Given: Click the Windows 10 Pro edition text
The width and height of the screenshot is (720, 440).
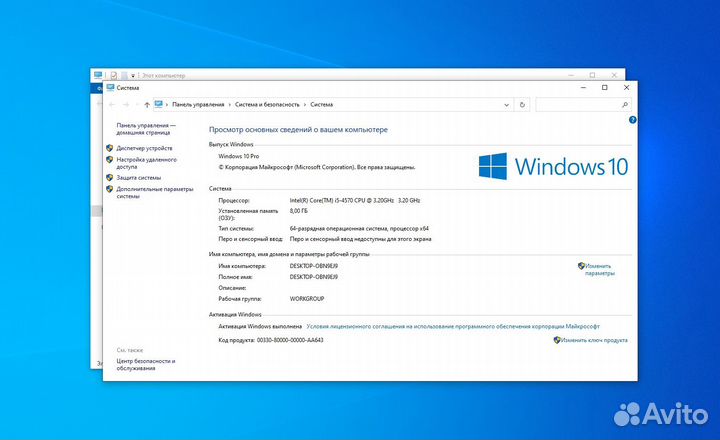Looking at the screenshot, I should click(238, 156).
